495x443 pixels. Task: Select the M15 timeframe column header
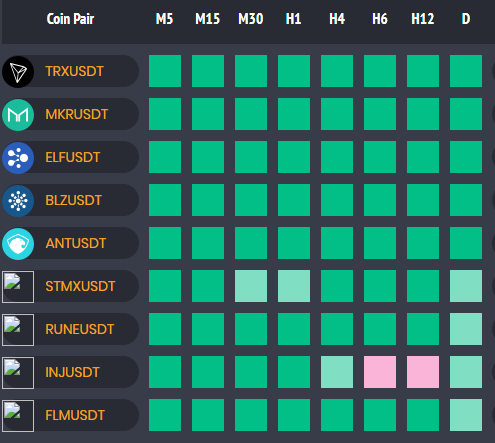[207, 19]
